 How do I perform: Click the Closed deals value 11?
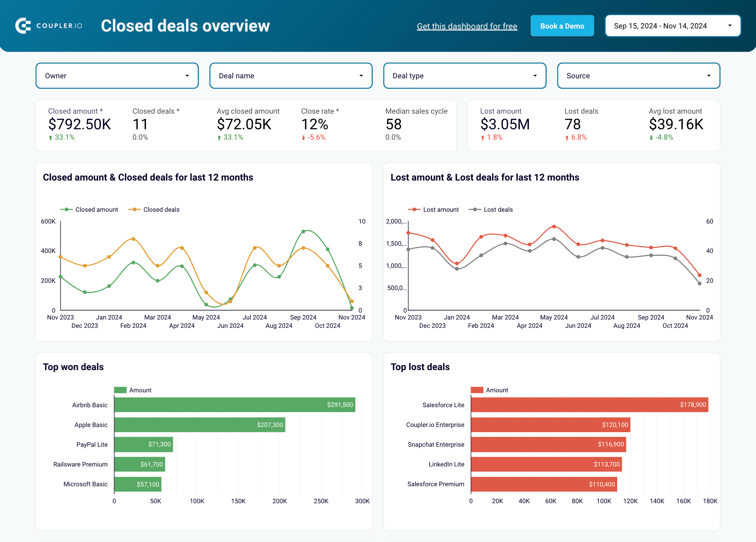(x=140, y=124)
